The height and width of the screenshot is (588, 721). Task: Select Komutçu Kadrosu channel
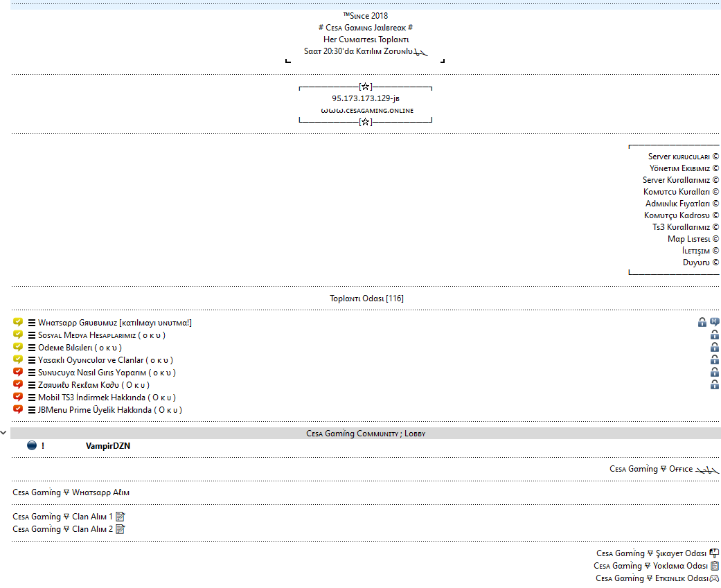point(682,215)
